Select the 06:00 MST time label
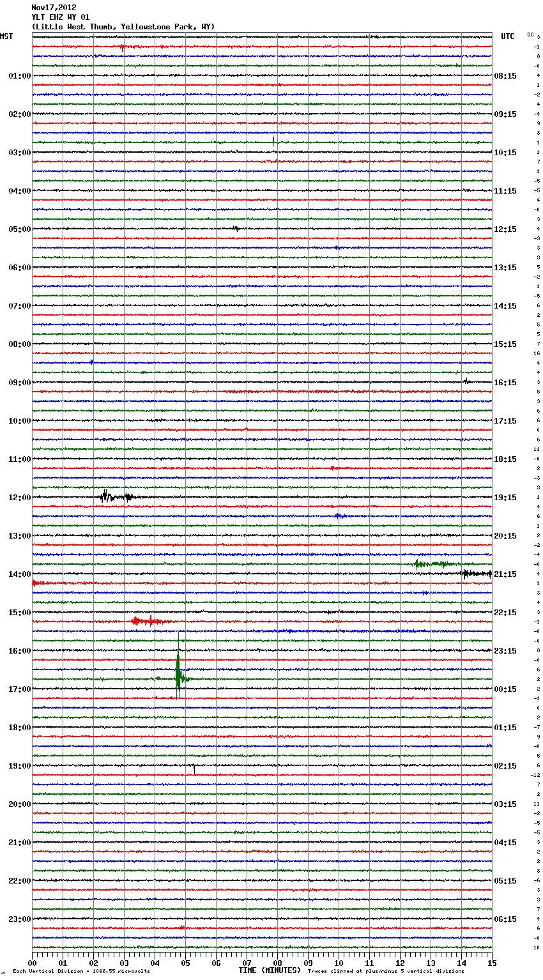The width and height of the screenshot is (543, 980). pos(20,268)
